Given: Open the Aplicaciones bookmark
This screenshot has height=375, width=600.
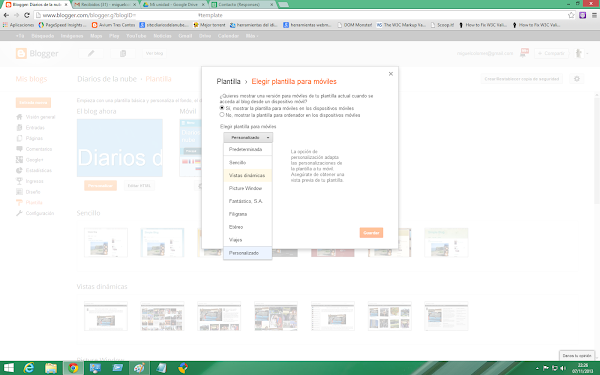Looking at the screenshot, I should tap(18, 25).
